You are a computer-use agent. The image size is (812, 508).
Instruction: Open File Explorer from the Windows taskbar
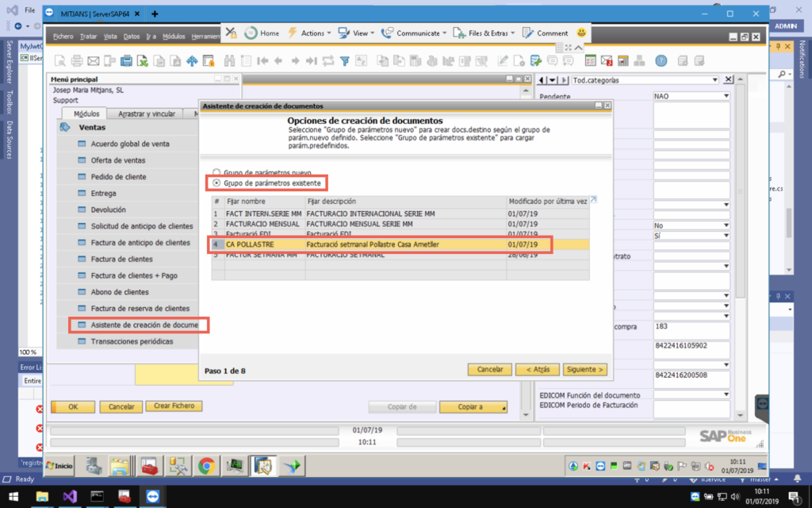coord(42,497)
